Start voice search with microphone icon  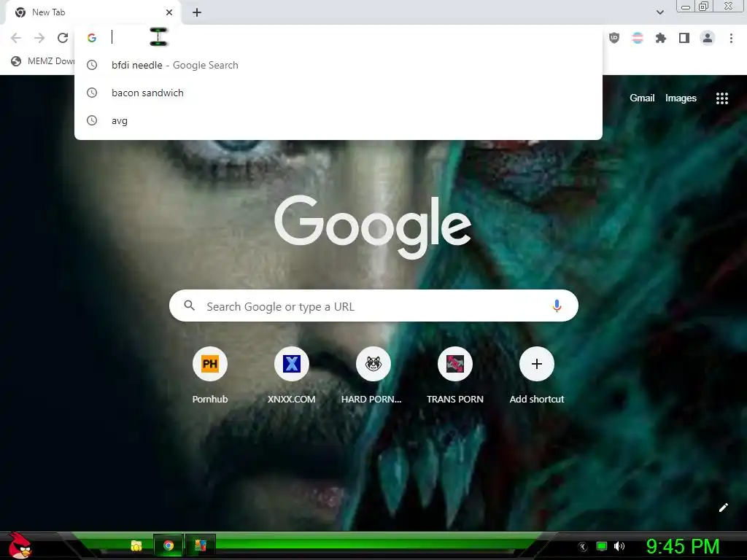point(557,306)
